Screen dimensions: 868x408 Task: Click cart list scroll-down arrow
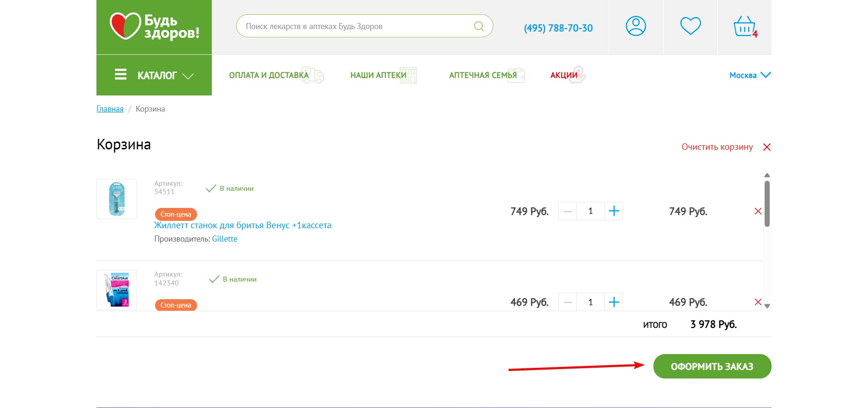click(767, 306)
